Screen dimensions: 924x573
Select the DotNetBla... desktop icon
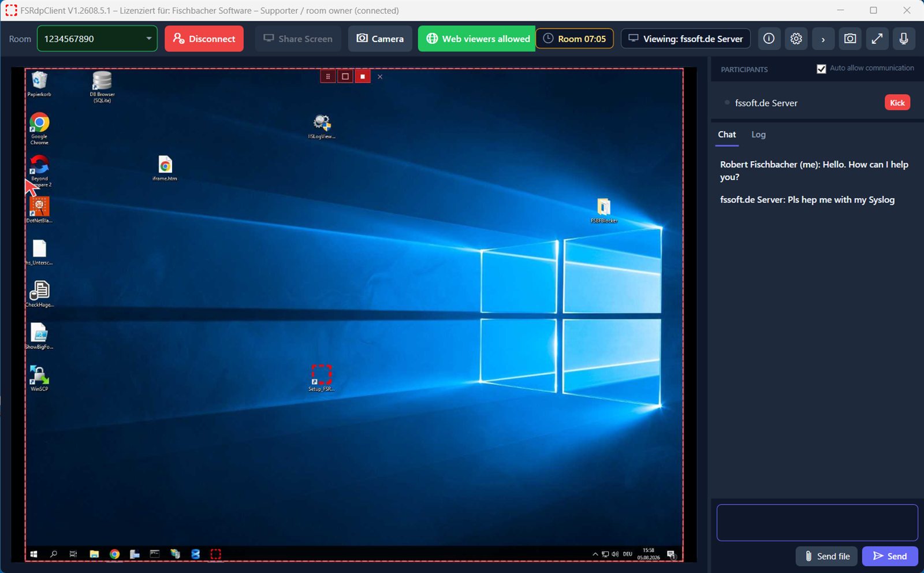tap(39, 210)
